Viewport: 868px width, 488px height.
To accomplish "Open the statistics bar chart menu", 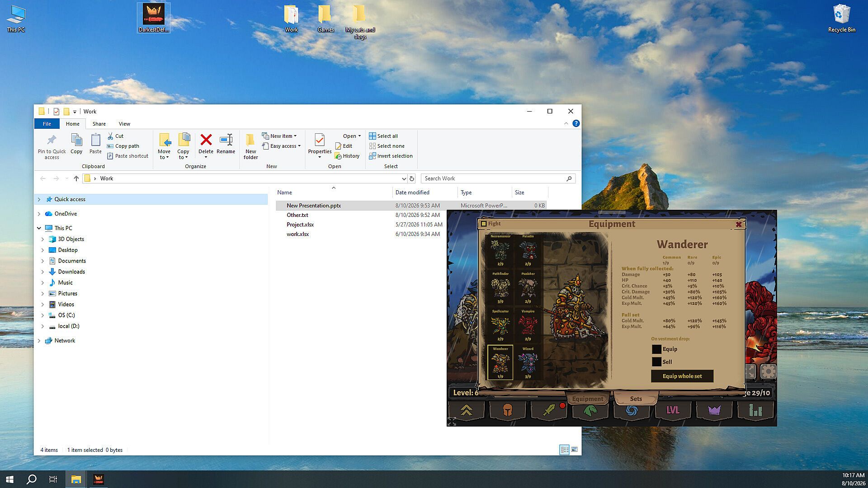I will (x=755, y=410).
